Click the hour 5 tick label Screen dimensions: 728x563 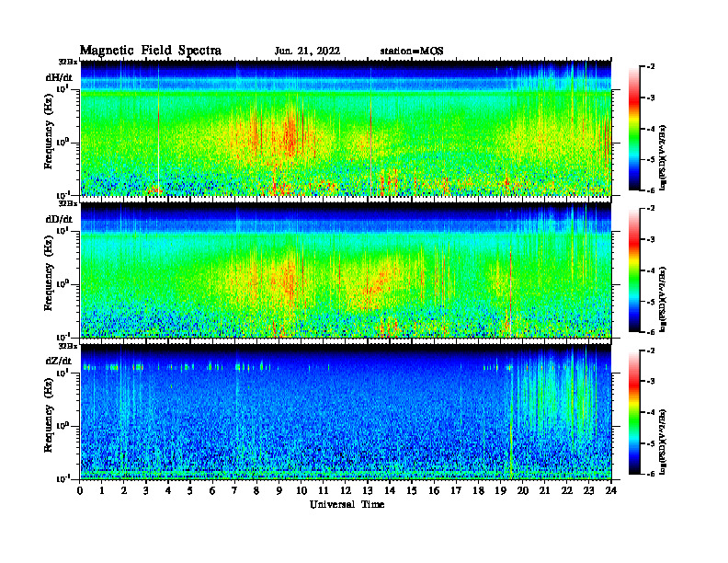[190, 490]
